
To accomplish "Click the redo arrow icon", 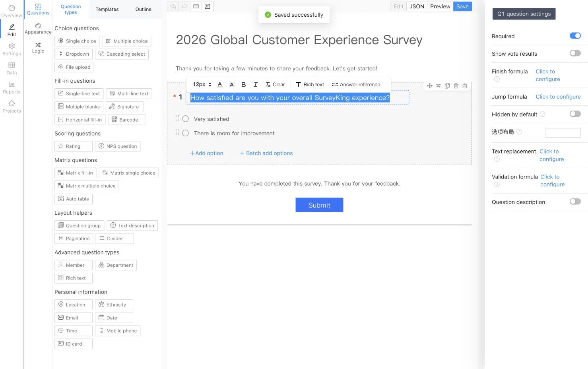I will (184, 6).
